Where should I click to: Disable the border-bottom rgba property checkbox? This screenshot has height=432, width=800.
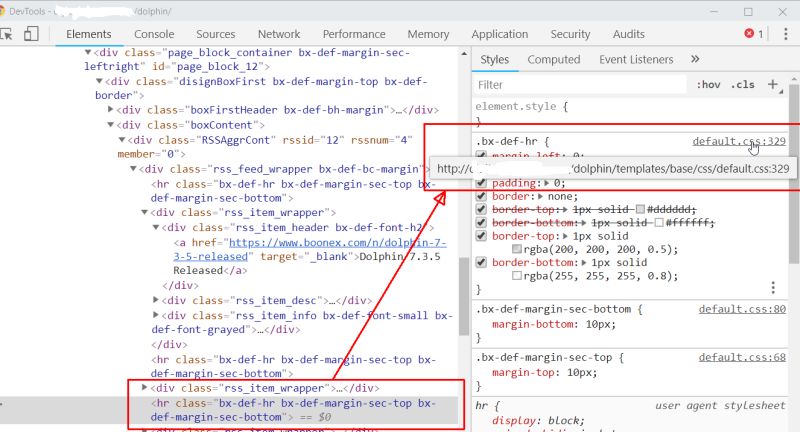[482, 262]
